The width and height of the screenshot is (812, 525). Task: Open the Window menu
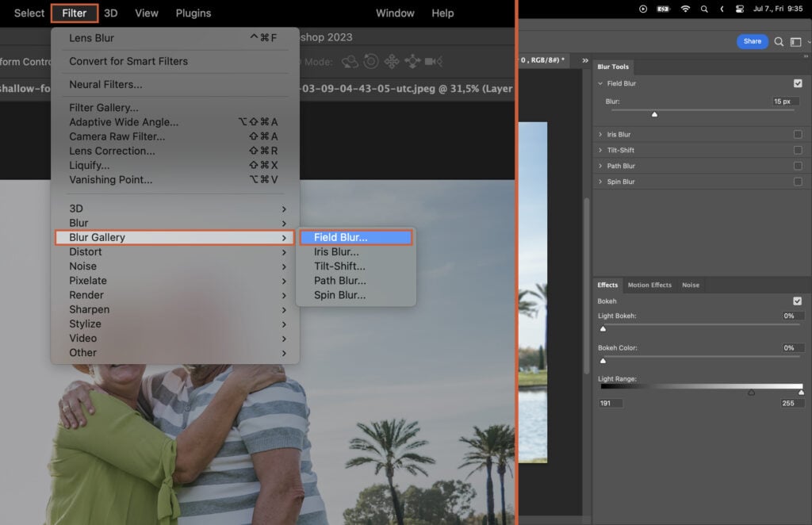(x=394, y=13)
